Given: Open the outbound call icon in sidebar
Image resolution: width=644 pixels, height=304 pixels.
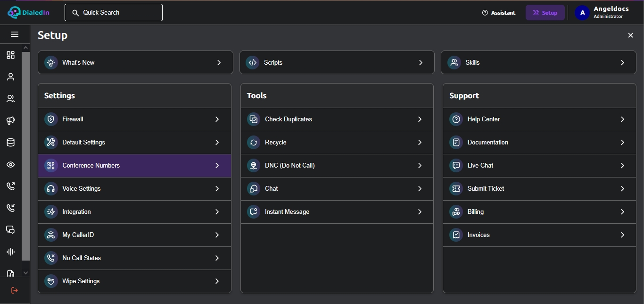Looking at the screenshot, I should 10,186.
